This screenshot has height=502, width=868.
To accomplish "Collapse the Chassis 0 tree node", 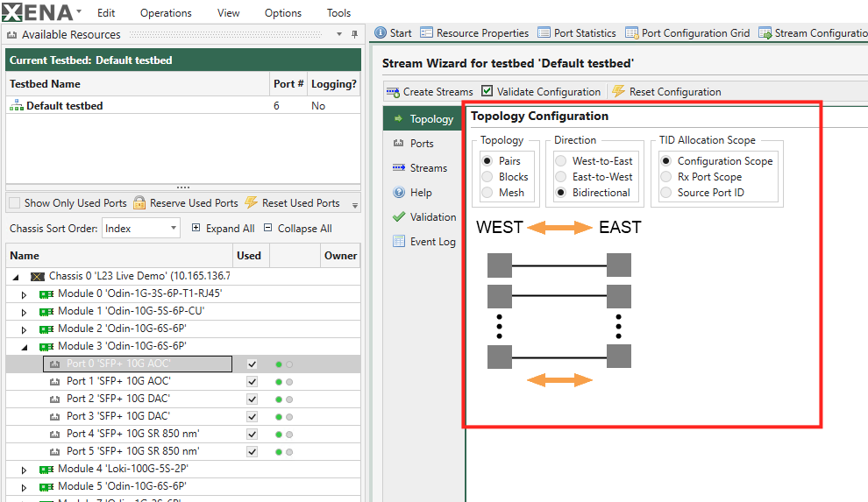I will pyautogui.click(x=16, y=277).
